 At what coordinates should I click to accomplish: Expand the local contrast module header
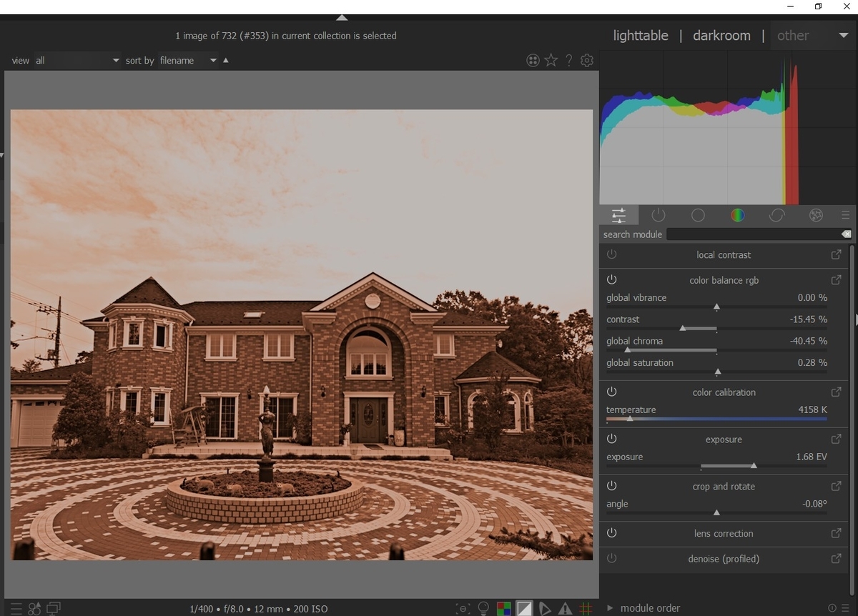click(x=724, y=255)
